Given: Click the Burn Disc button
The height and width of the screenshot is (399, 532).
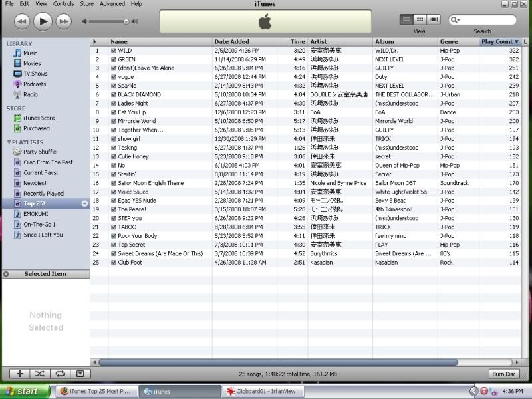Looking at the screenshot, I should [x=503, y=374].
